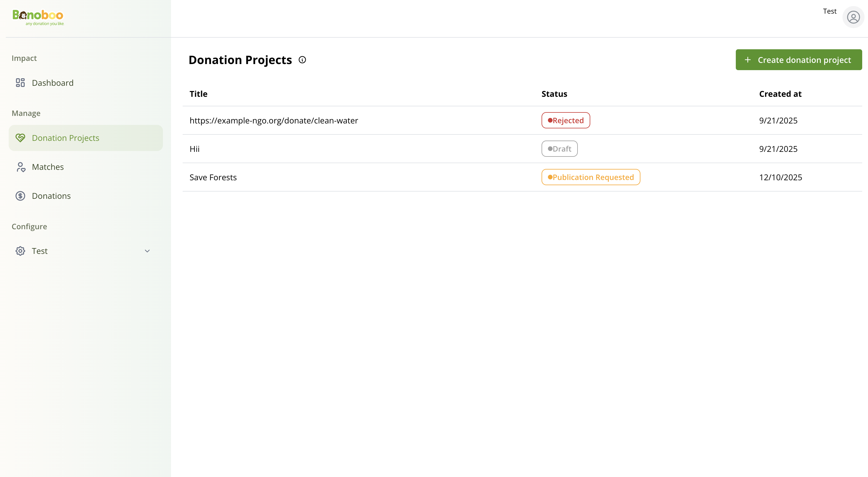This screenshot has width=868, height=477.
Task: Click the Donations dollar coin icon
Action: click(20, 196)
